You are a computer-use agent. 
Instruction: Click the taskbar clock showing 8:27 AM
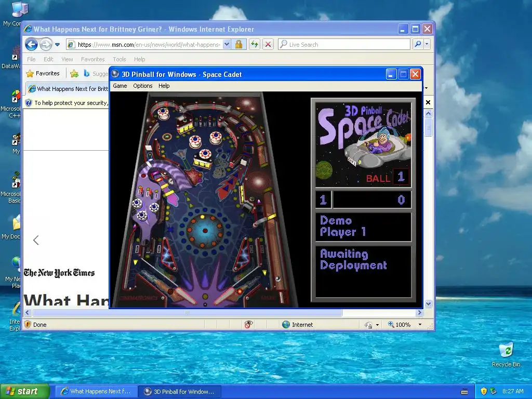tap(513, 391)
